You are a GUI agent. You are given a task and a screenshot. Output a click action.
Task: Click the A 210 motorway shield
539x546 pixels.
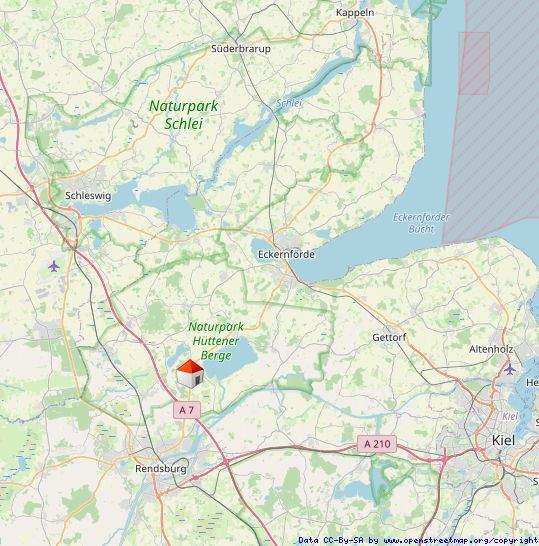pos(377,444)
